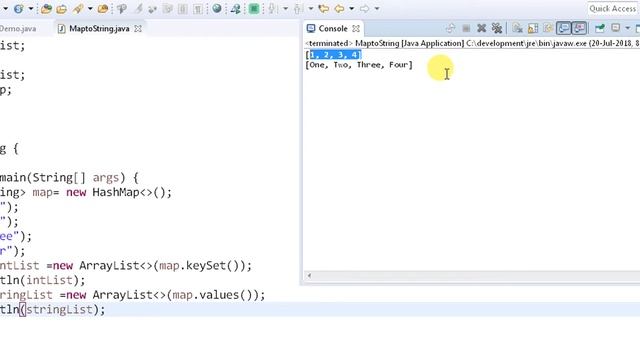Click the Quick Access search field
Screen dimensions: 640x360
613,9
